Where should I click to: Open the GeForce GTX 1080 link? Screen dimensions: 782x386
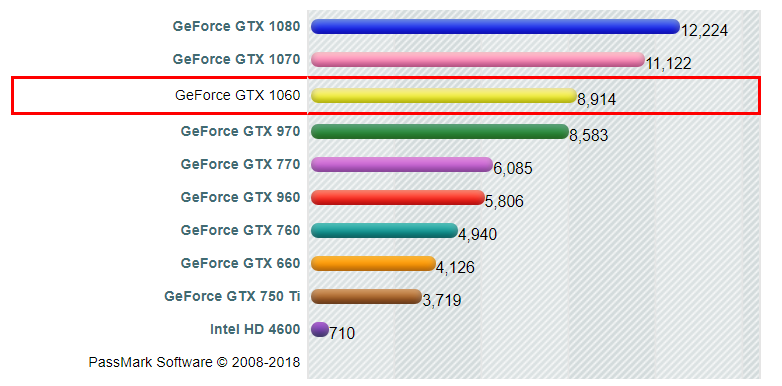(236, 26)
